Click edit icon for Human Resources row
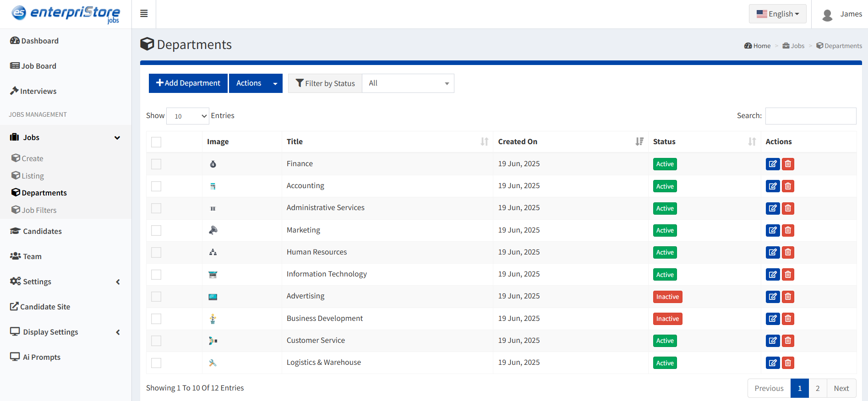This screenshot has width=868, height=401. (772, 252)
